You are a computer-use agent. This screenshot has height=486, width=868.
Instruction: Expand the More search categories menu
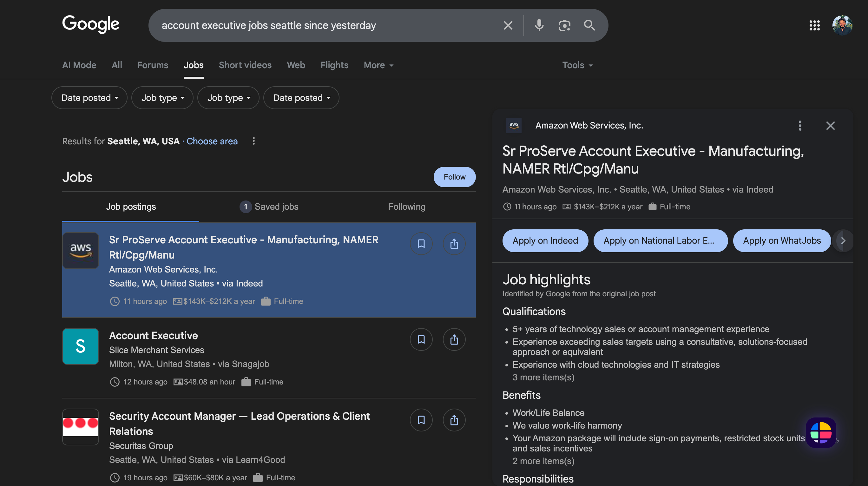[x=378, y=65]
